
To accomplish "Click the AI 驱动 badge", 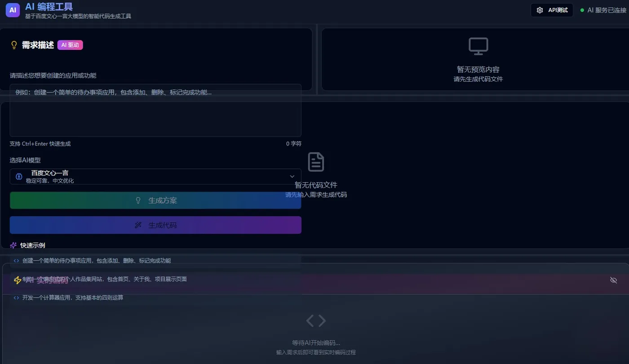I will [70, 45].
